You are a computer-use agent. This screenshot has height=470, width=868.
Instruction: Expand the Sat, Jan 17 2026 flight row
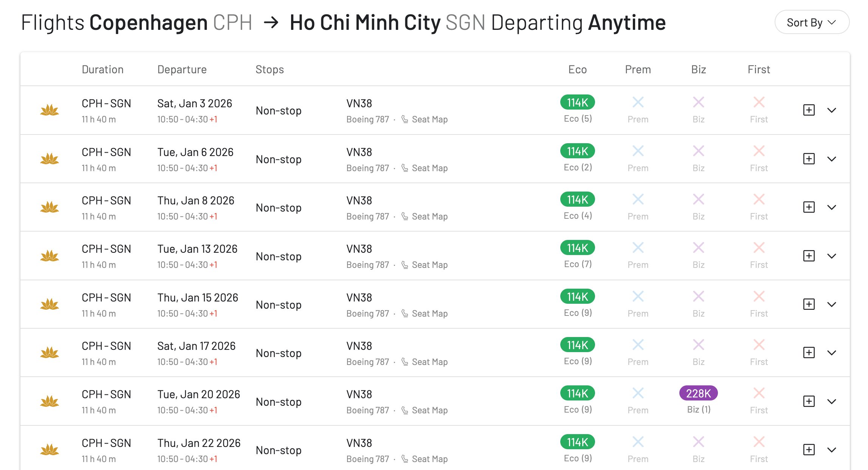point(831,352)
